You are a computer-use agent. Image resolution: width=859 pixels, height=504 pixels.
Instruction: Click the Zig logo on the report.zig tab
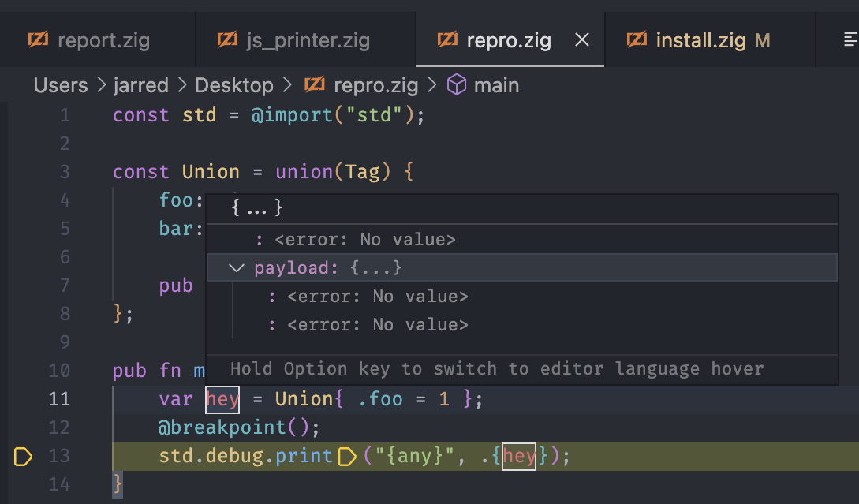click(38, 40)
